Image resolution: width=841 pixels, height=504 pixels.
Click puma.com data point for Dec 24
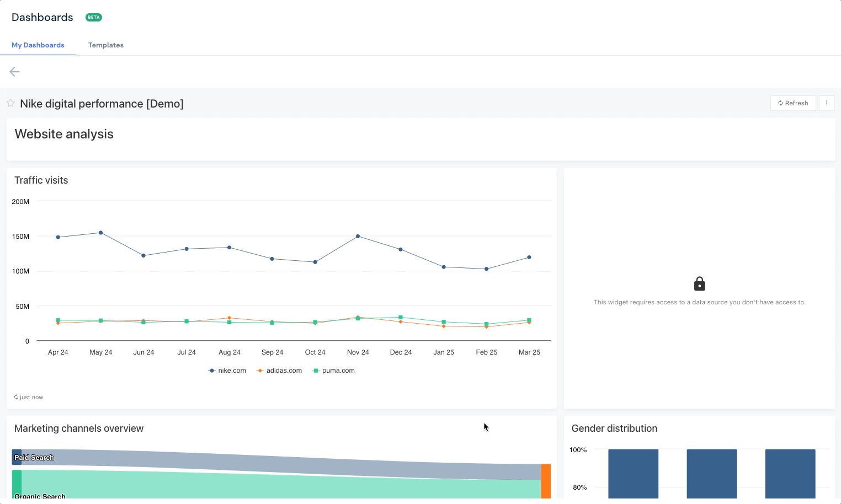coord(401,317)
